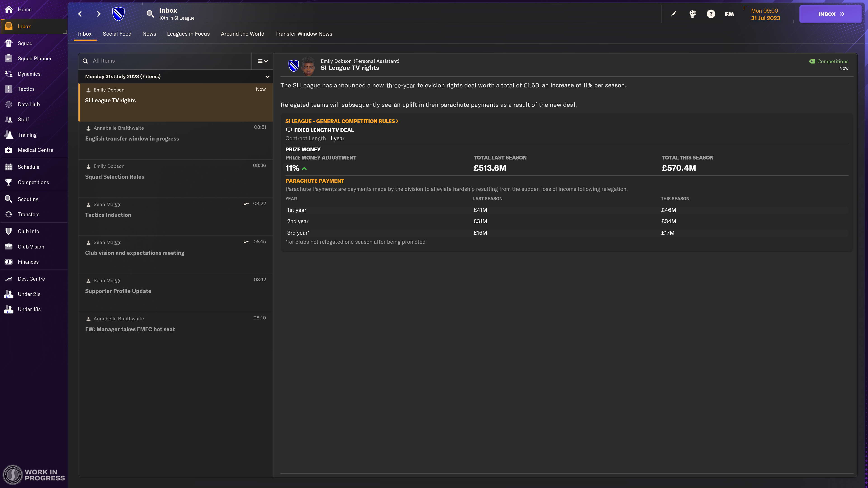Open Tactics from the sidebar
This screenshot has width=868, height=488.
(26, 89)
